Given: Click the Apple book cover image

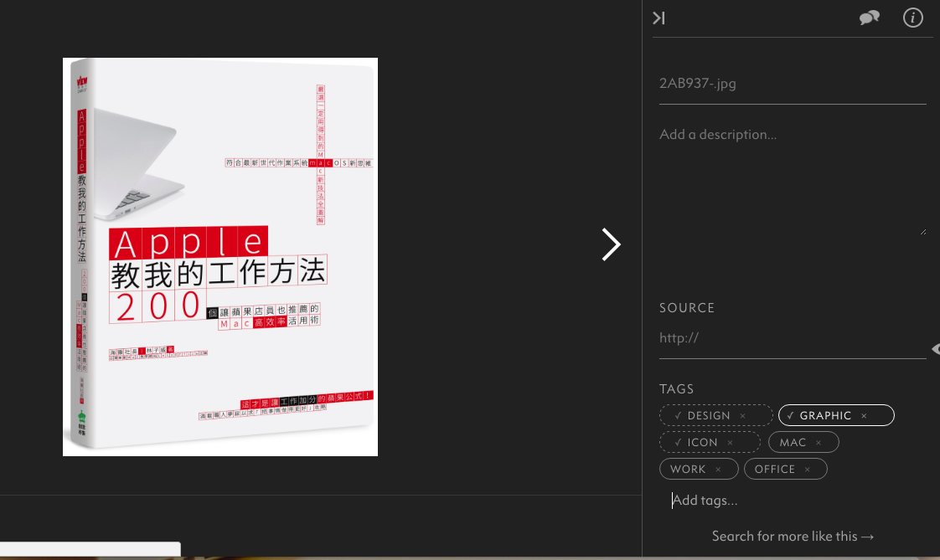Looking at the screenshot, I should pos(220,257).
